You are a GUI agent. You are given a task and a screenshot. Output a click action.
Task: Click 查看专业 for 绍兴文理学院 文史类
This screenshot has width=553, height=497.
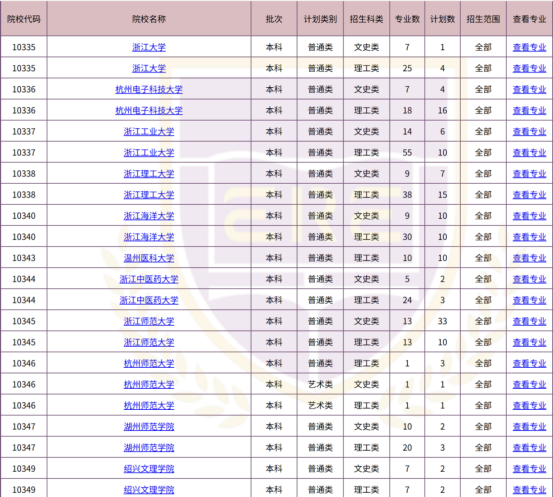[529, 469]
